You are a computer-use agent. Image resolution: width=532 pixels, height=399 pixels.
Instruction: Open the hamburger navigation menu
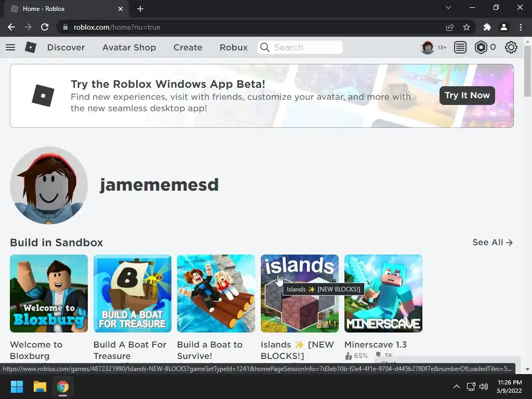coord(10,47)
